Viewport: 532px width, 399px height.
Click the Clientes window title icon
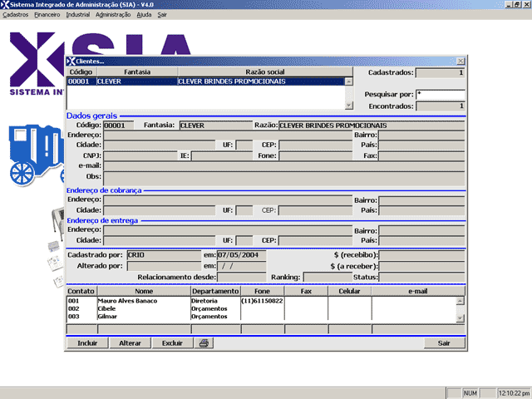point(71,62)
